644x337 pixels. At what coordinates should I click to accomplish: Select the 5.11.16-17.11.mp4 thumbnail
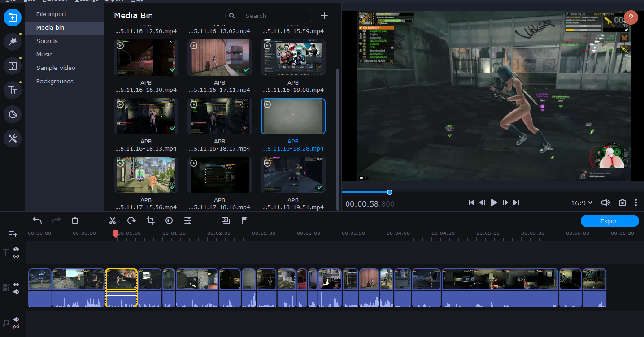pos(219,57)
